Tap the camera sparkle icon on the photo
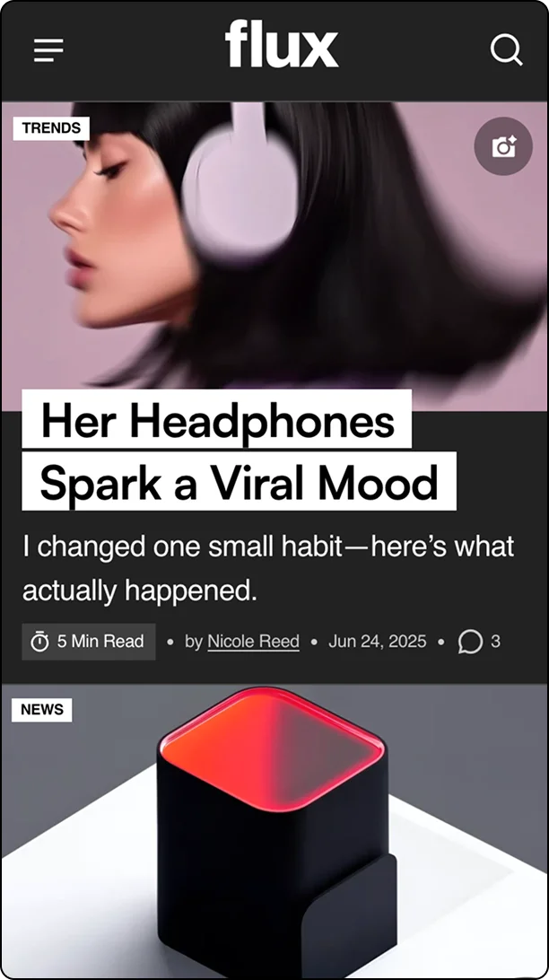Viewport: 549px width, 980px height. click(x=503, y=146)
